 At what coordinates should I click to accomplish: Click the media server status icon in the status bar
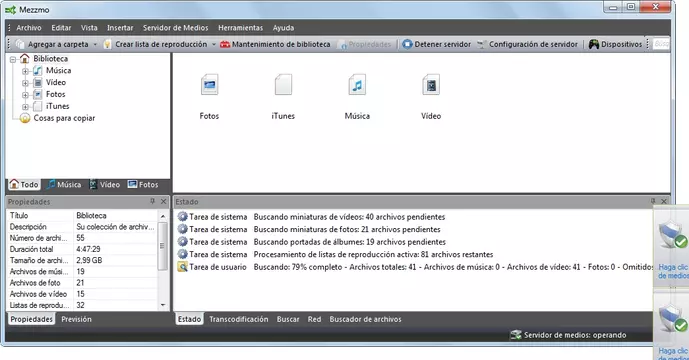click(515, 335)
